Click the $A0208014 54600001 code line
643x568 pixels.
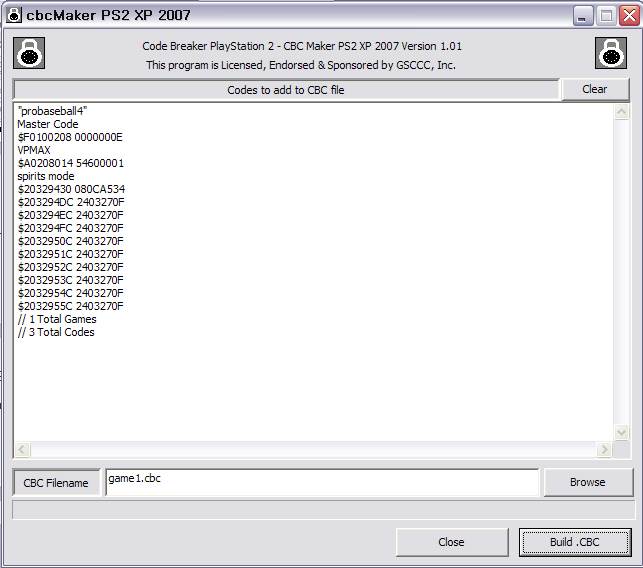click(x=71, y=163)
